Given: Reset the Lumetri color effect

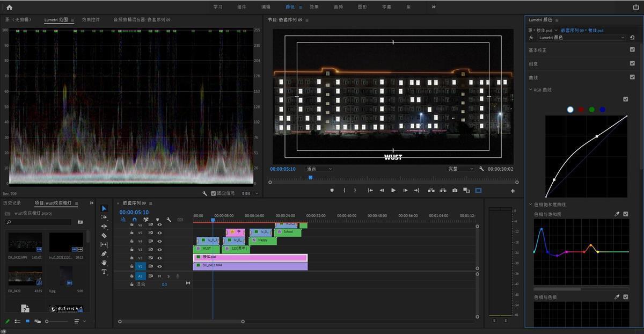Looking at the screenshot, I should point(632,38).
